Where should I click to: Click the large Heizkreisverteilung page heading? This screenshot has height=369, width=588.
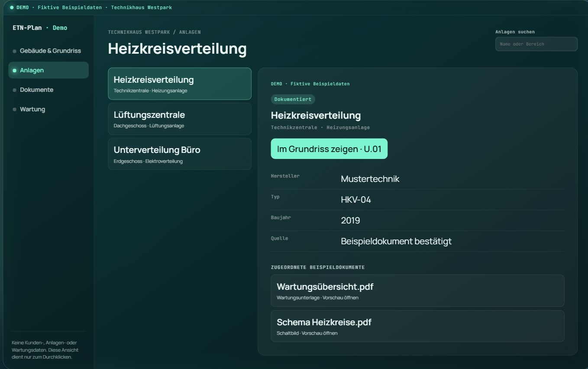click(x=177, y=49)
